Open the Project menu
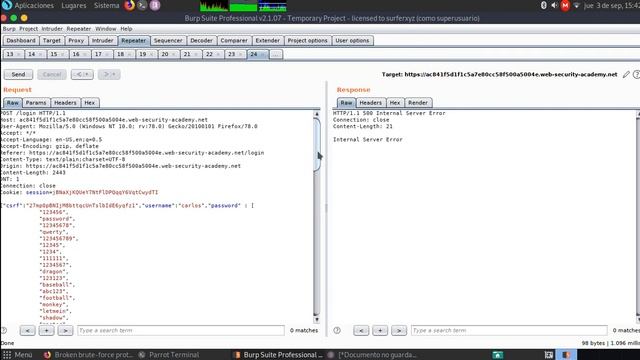 point(29,29)
